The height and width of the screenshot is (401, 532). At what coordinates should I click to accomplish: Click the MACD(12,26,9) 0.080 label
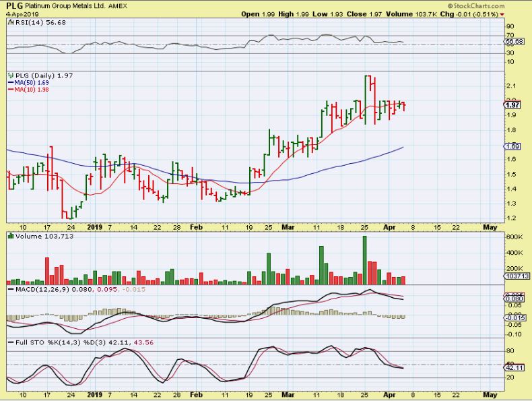click(x=54, y=290)
